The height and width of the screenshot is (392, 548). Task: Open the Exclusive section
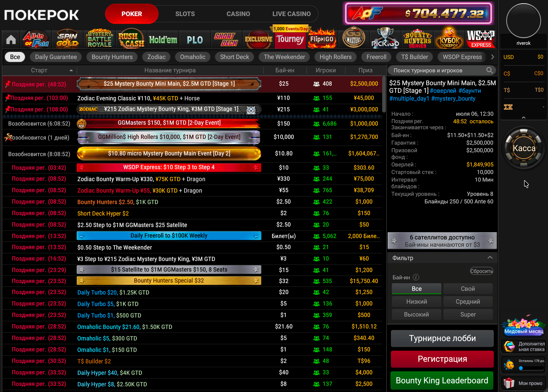tap(258, 39)
